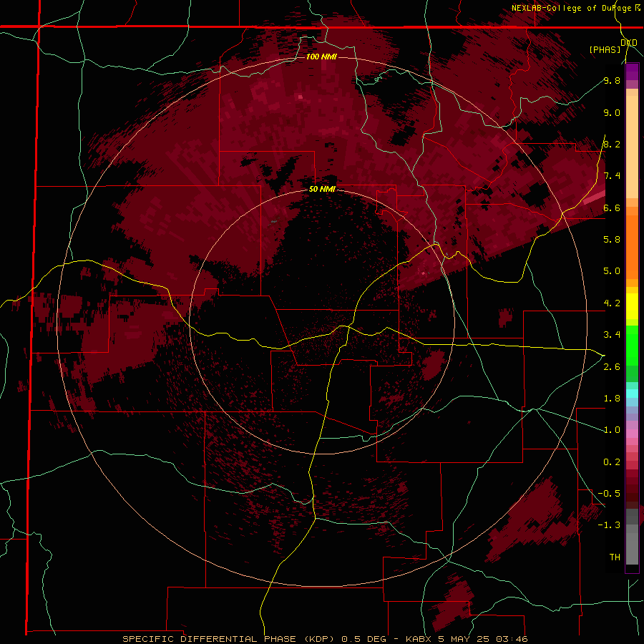Click the 4.2 legend value
This screenshot has width=644, height=644.
pyautogui.click(x=612, y=303)
